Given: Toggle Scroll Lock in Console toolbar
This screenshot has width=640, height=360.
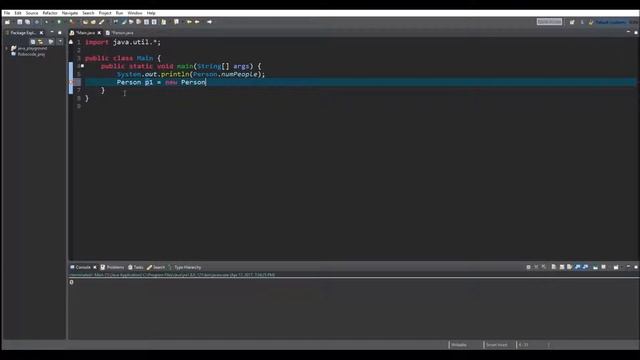Looking at the screenshot, I should [x=562, y=267].
